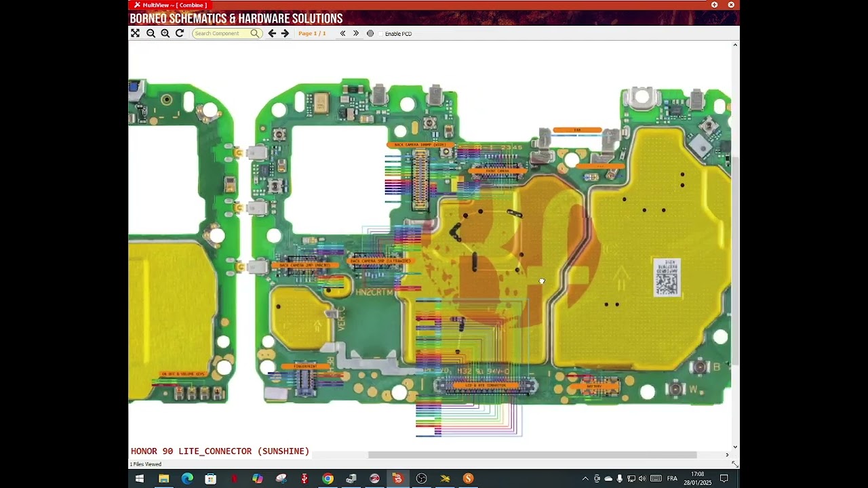Launch Microsoft Edge from the taskbar
This screenshot has width=868, height=488.
pos(187,479)
